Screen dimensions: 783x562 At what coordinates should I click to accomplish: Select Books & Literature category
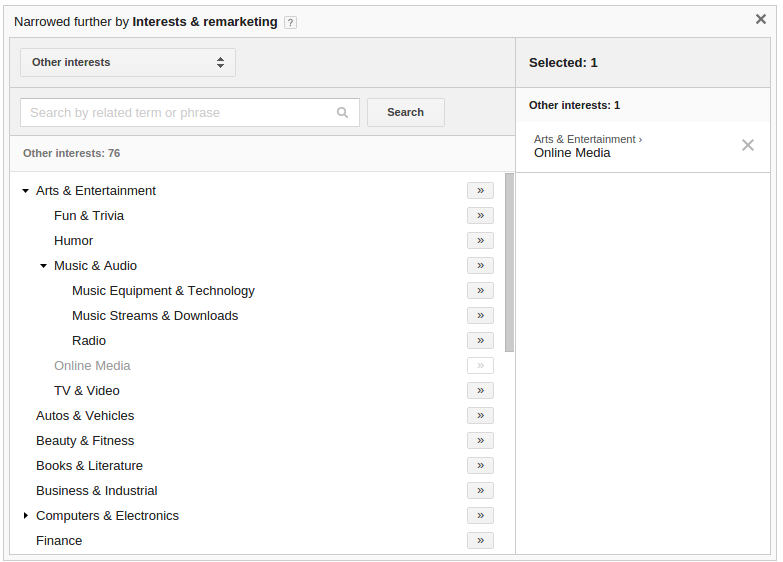(x=89, y=466)
